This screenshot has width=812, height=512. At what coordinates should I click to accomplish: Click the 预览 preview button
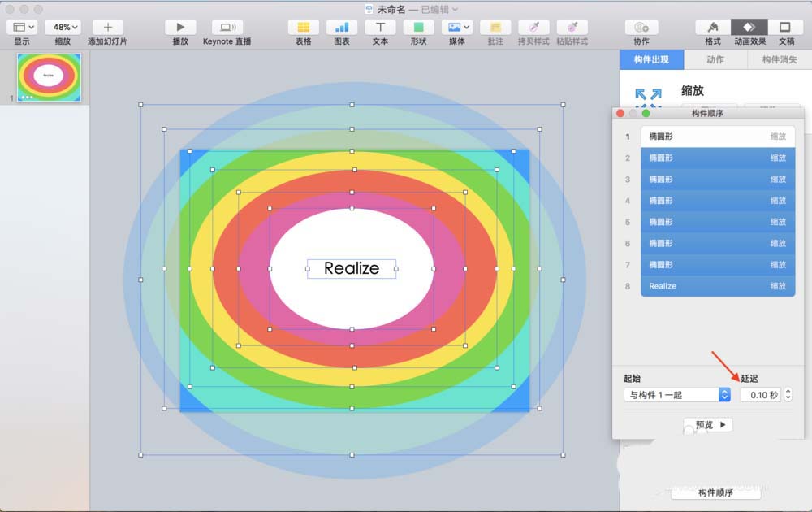(x=708, y=425)
